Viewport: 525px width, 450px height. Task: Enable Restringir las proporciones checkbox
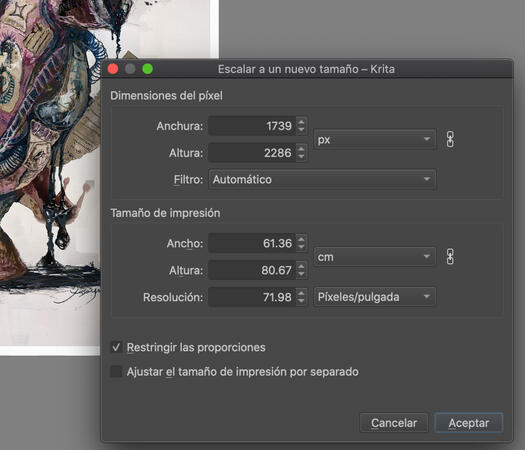pos(116,347)
